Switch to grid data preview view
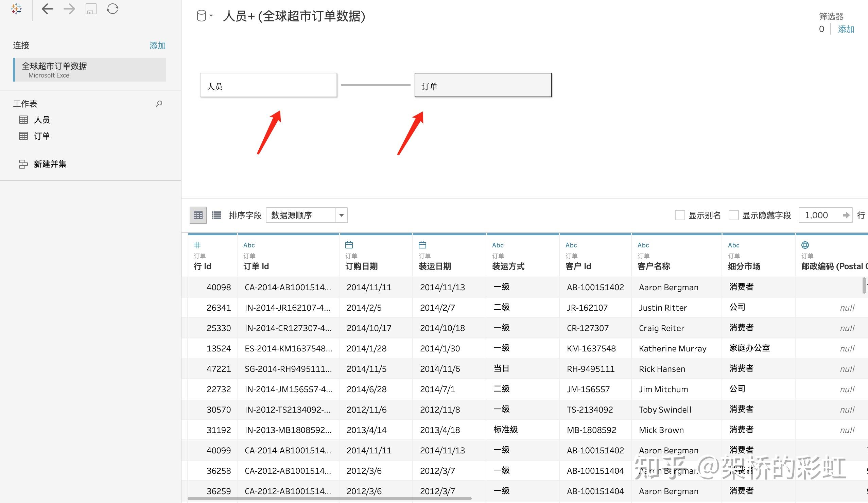The image size is (868, 503). (x=198, y=215)
